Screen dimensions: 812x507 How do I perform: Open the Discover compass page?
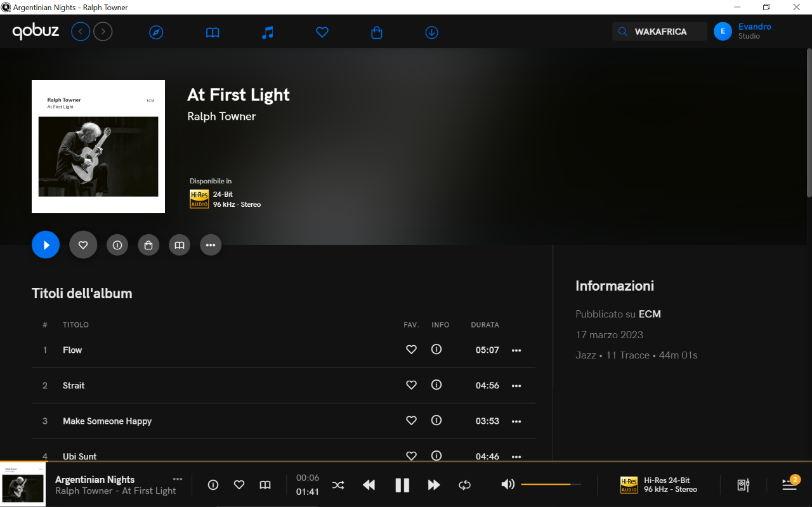click(x=156, y=32)
